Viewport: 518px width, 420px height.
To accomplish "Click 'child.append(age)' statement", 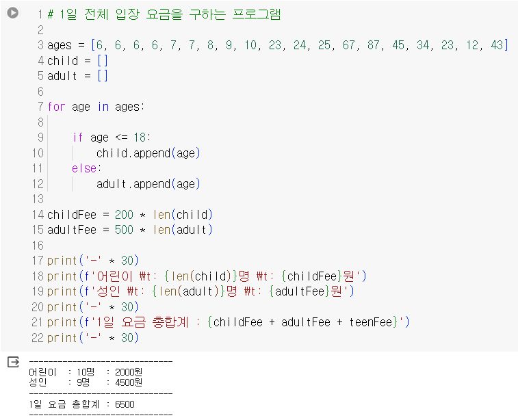I will [x=148, y=153].
